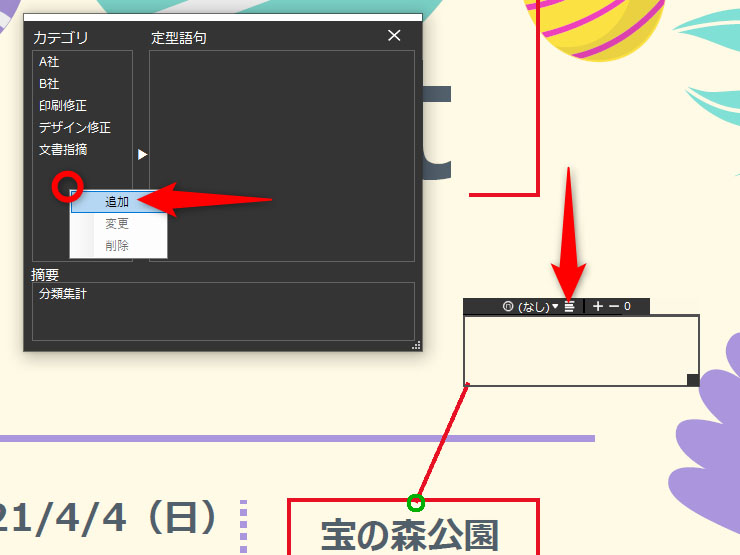Image resolution: width=740 pixels, height=555 pixels.
Task: Select 印刷修正 category
Action: (63, 106)
